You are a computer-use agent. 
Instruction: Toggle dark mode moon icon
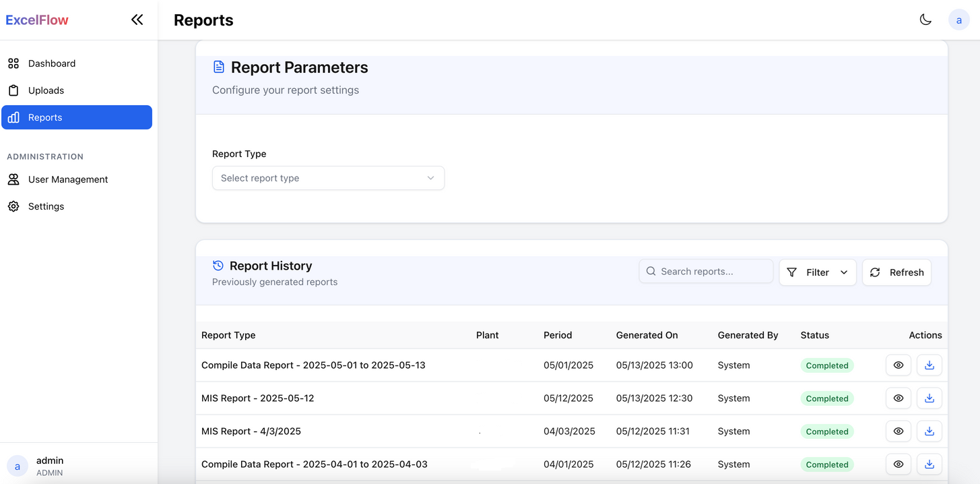click(x=925, y=20)
